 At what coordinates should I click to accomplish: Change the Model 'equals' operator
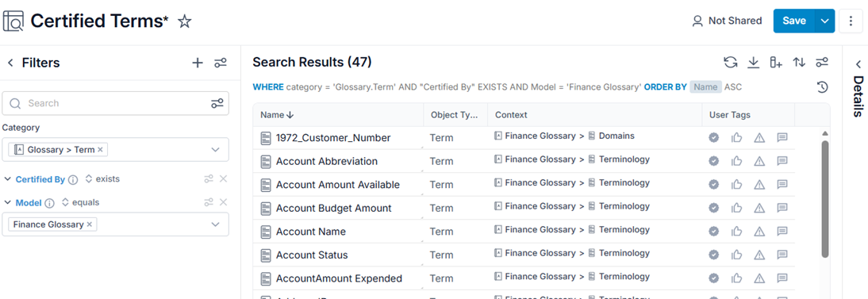pos(80,203)
